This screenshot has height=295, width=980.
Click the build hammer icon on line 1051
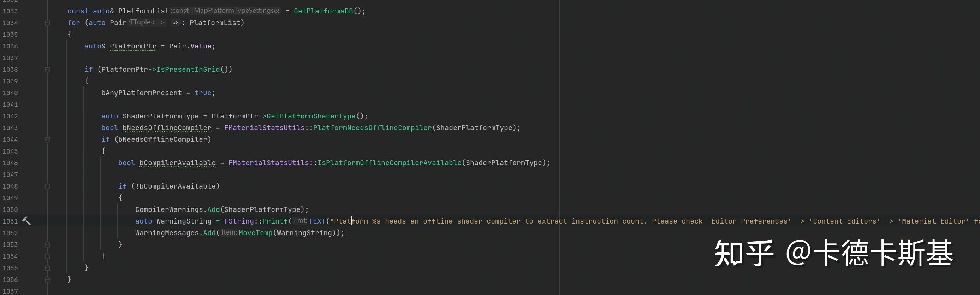tap(26, 221)
